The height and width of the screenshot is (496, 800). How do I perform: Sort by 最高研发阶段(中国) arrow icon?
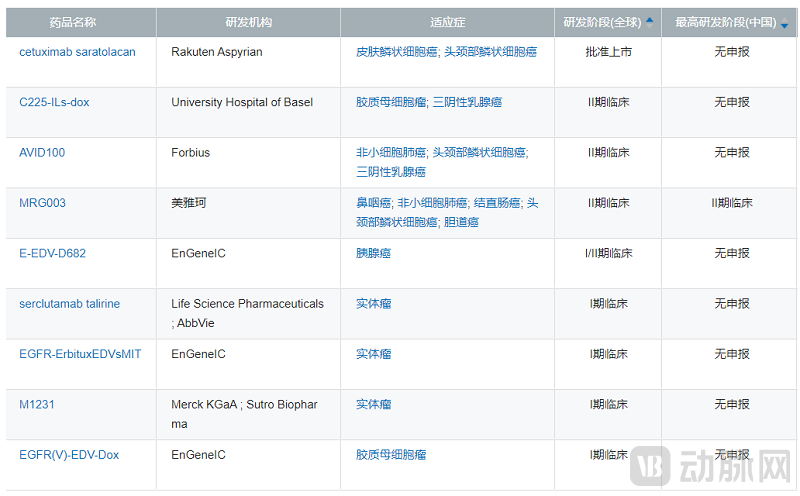pyautogui.click(x=785, y=22)
